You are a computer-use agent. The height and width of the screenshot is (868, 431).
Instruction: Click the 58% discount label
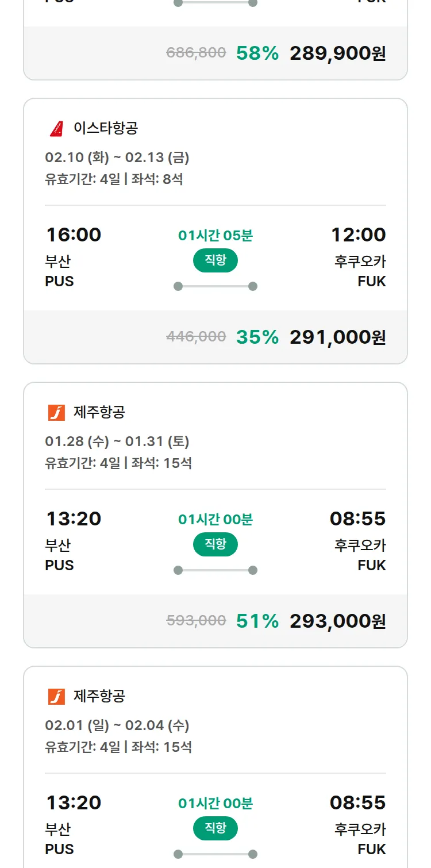[x=257, y=53]
